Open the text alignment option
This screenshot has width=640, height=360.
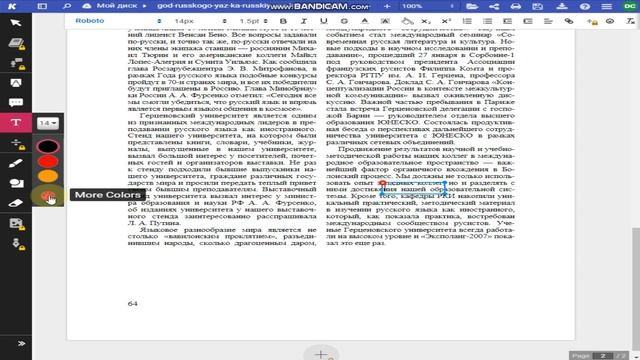[x=548, y=21]
